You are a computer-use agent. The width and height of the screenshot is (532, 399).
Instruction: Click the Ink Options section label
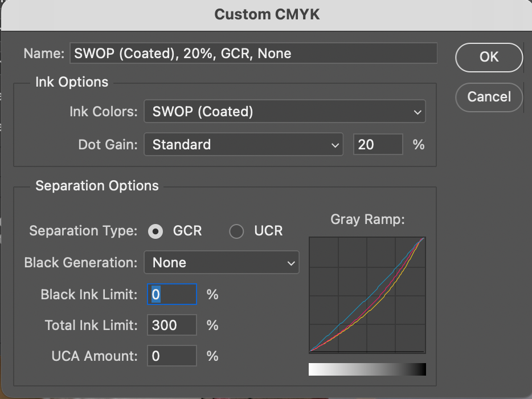[72, 82]
